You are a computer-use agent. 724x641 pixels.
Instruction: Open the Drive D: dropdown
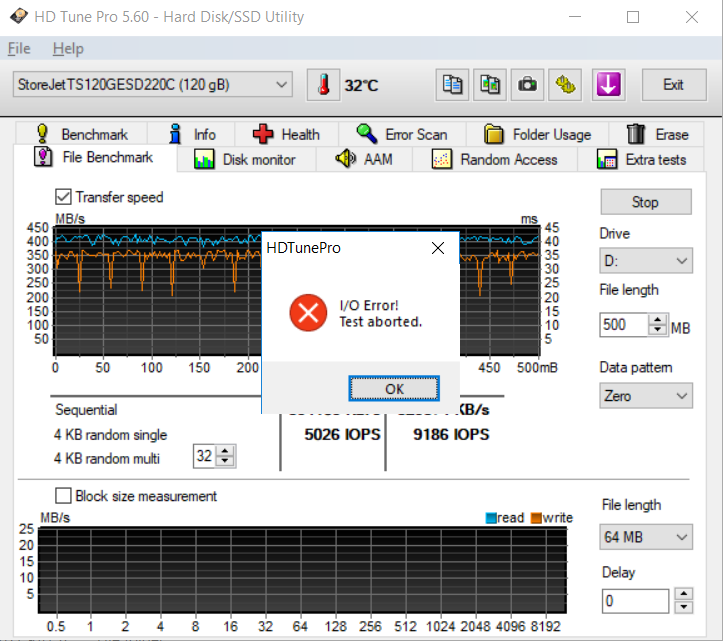click(646, 261)
